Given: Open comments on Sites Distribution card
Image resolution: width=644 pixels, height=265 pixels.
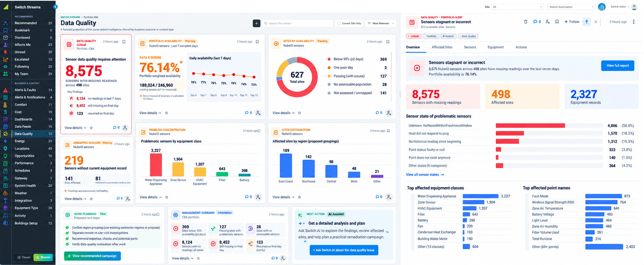Looking at the screenshot, I should (379, 197).
